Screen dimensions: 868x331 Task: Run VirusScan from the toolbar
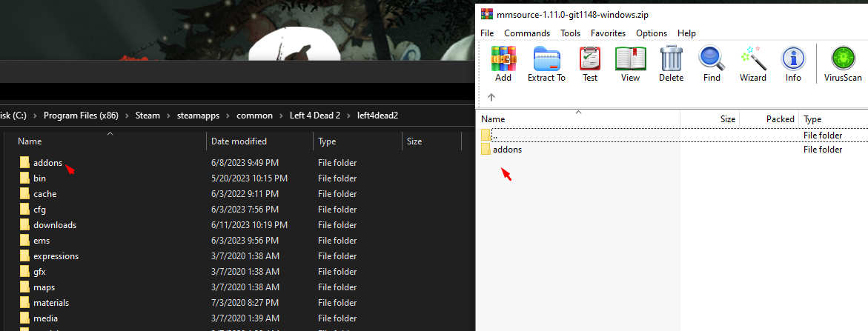843,58
